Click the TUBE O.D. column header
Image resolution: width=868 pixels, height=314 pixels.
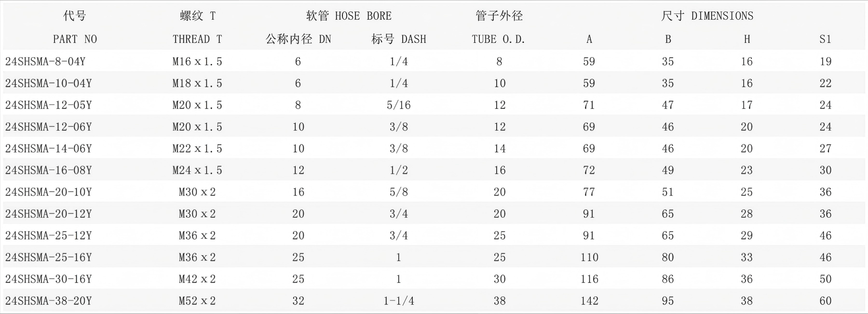pyautogui.click(x=498, y=39)
